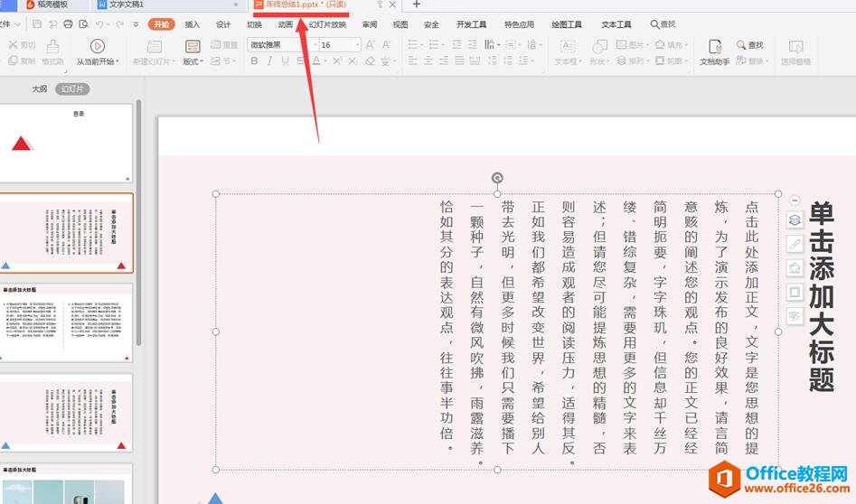The width and height of the screenshot is (856, 504).
Task: Open the 设计 ribbon tab
Action: (x=223, y=24)
